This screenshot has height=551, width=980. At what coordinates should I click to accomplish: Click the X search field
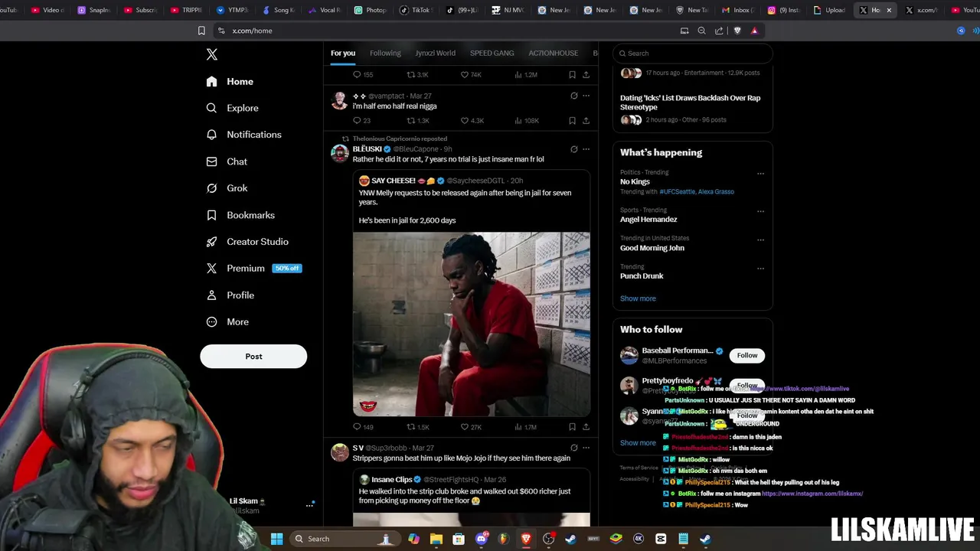coord(692,53)
